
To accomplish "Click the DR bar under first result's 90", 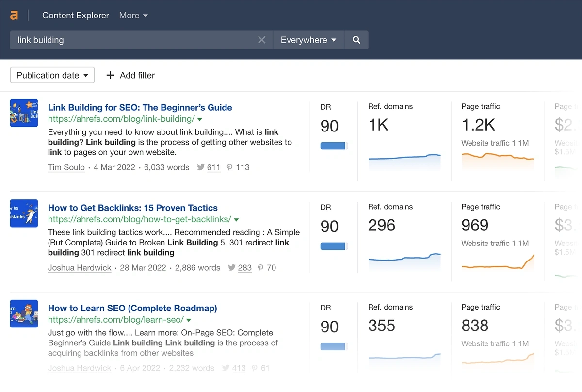I will pyautogui.click(x=334, y=146).
